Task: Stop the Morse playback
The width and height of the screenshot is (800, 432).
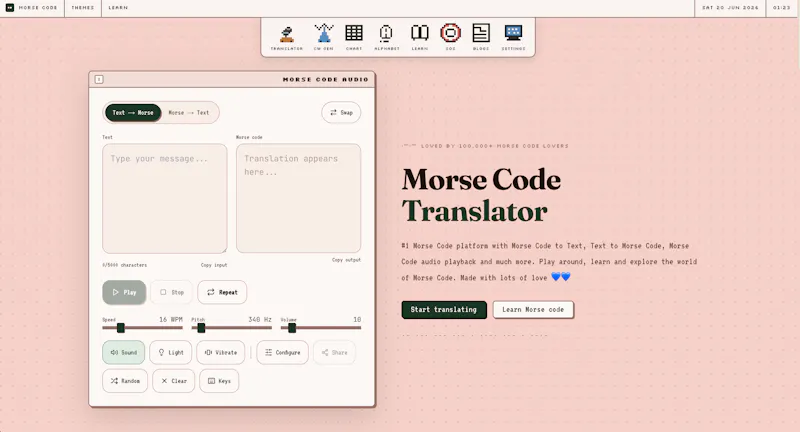Action: click(x=171, y=292)
